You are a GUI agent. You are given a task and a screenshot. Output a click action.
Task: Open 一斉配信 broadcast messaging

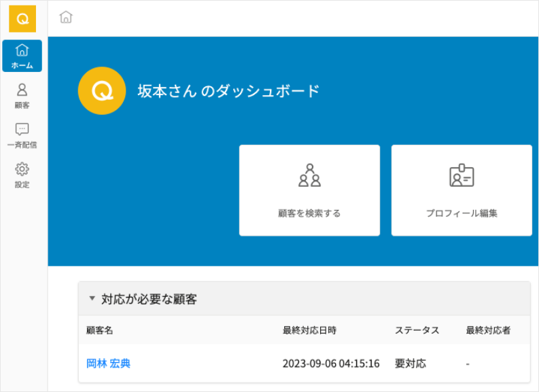(22, 135)
